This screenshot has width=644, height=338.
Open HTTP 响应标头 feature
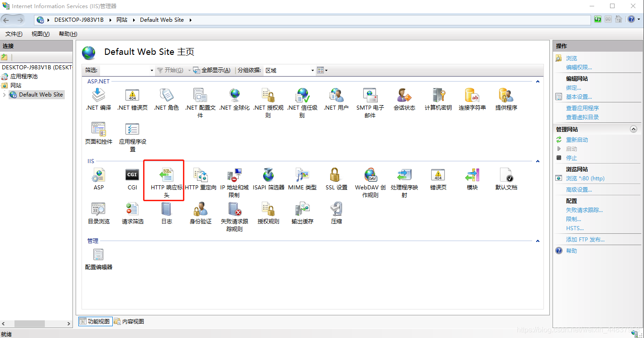point(167,183)
